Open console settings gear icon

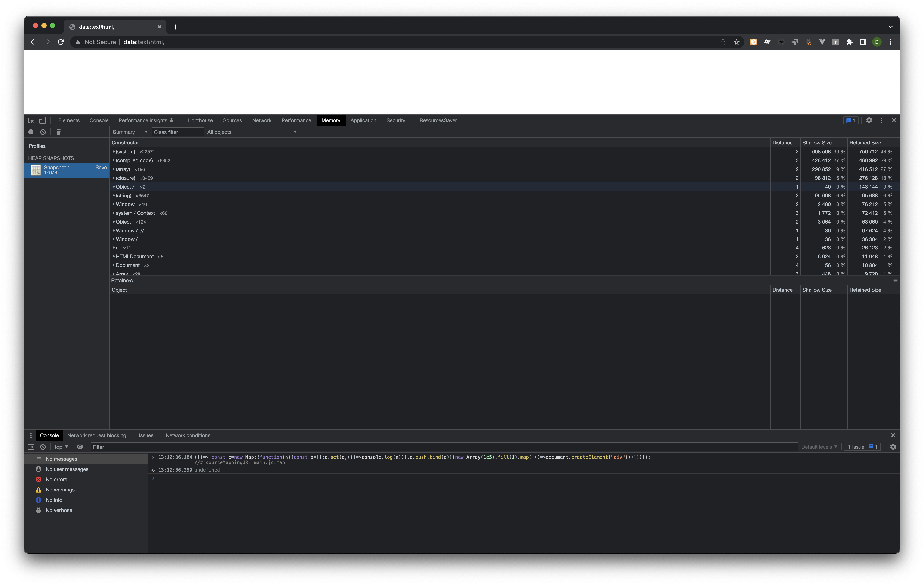click(x=893, y=447)
